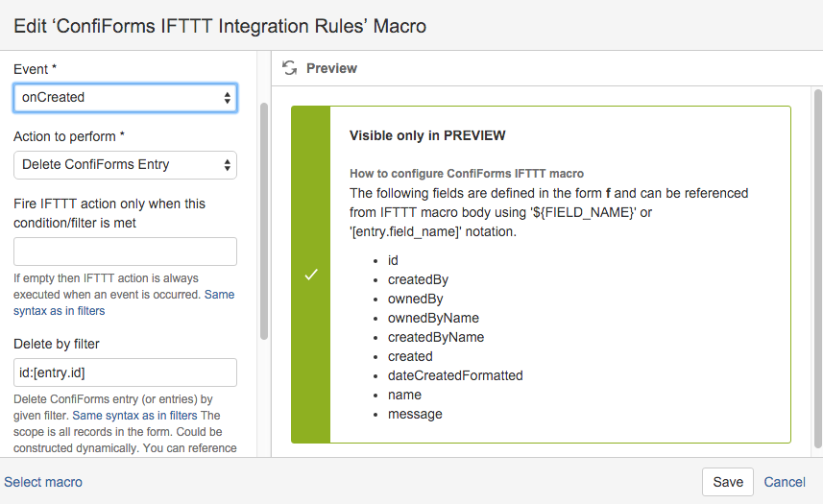This screenshot has width=823, height=504.
Task: Click the condition/filter input field
Action: coord(125,252)
